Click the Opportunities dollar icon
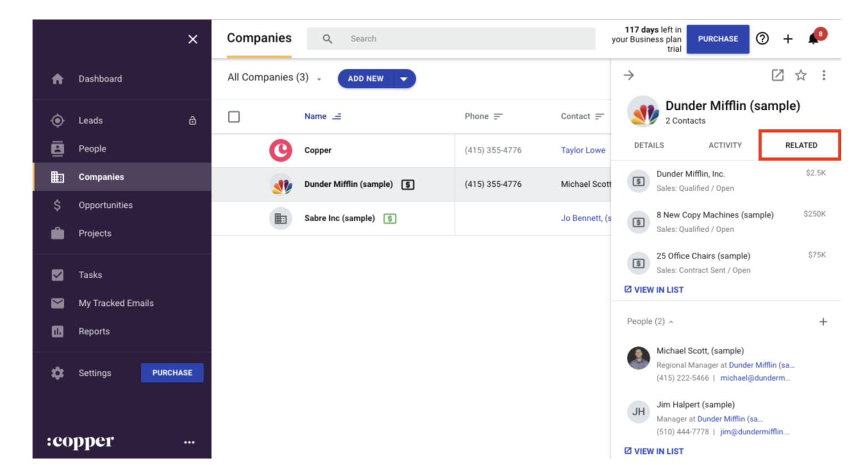868x465 pixels. click(x=58, y=205)
